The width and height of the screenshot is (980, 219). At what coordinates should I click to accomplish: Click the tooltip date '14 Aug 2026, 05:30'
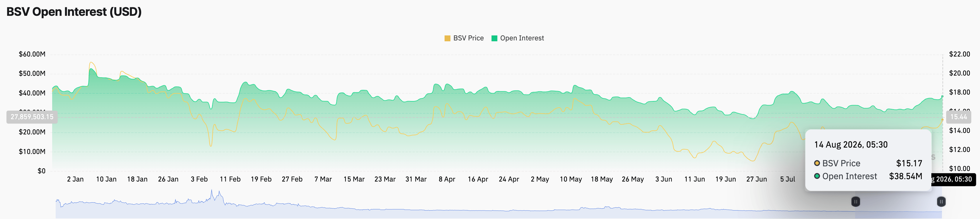click(851, 144)
